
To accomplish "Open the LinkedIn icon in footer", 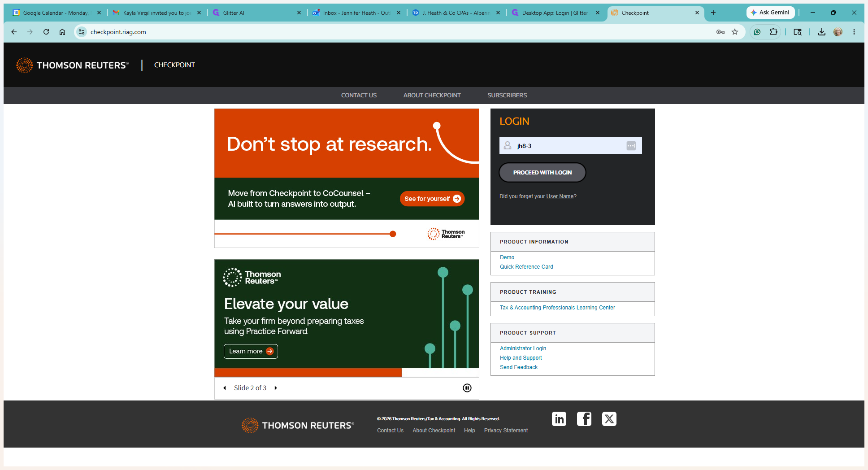I will pos(559,419).
